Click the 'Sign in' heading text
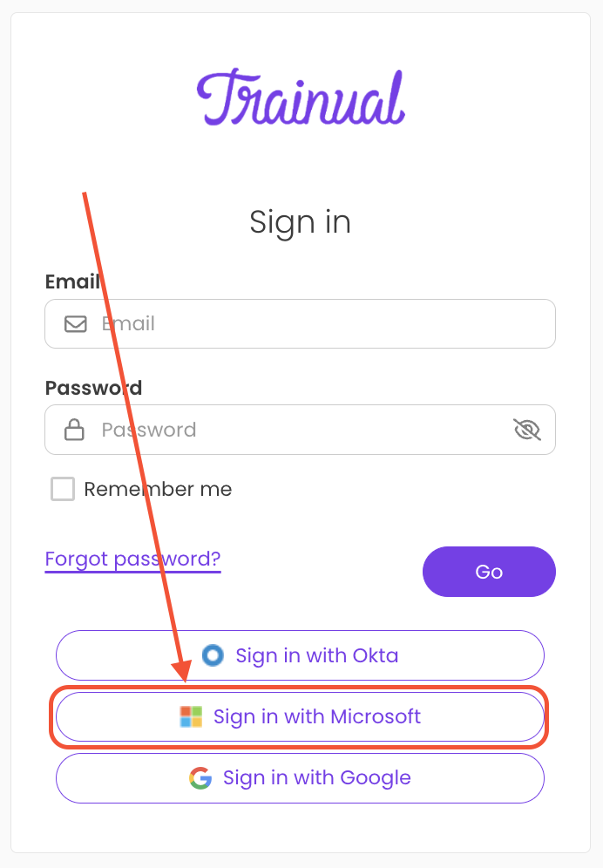 [301, 222]
